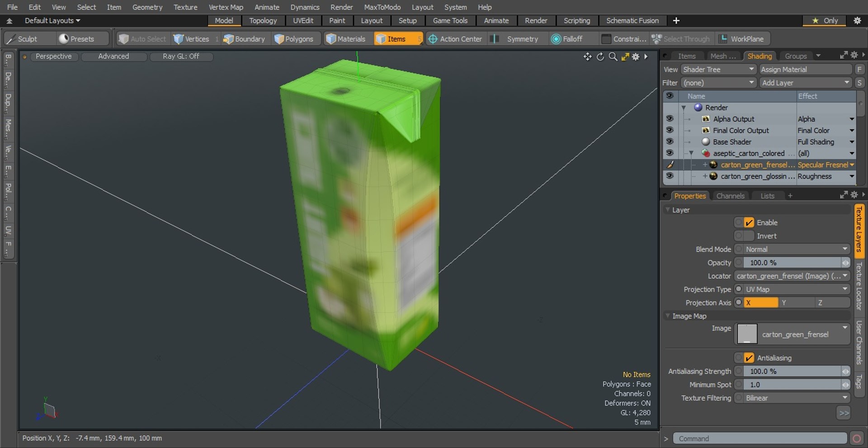This screenshot has height=448, width=868.
Task: Toggle visibility of Base Shader
Action: click(670, 141)
